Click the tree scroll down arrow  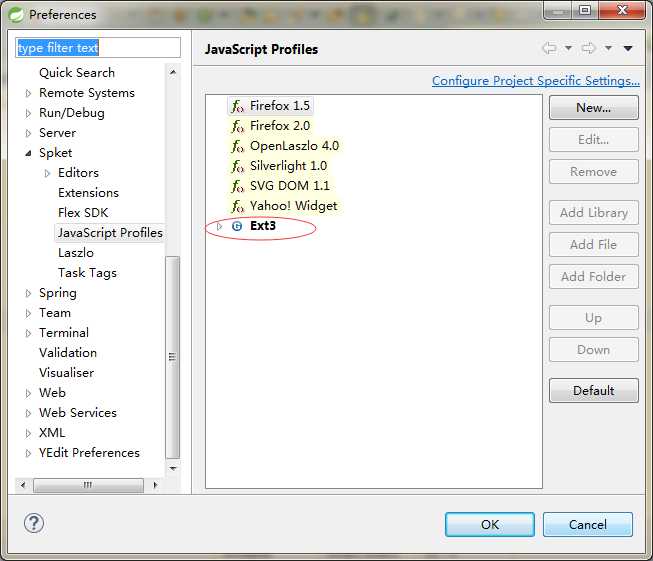tap(173, 469)
